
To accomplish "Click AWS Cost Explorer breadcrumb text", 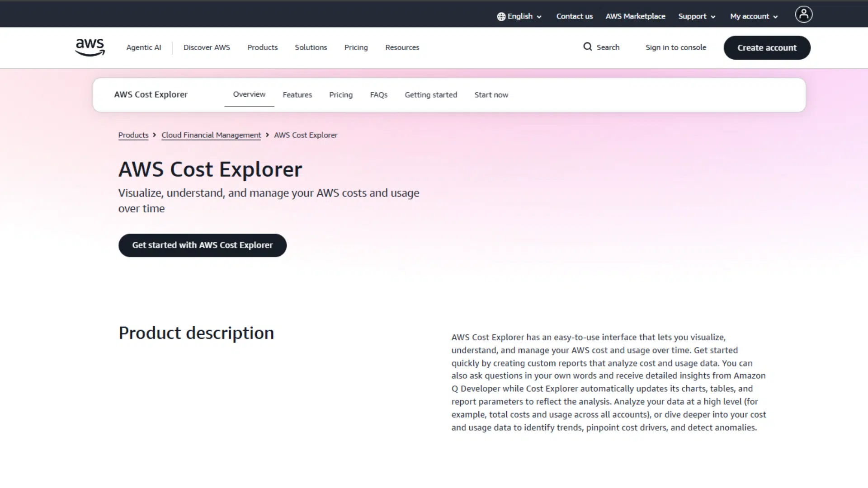I will 306,135.
